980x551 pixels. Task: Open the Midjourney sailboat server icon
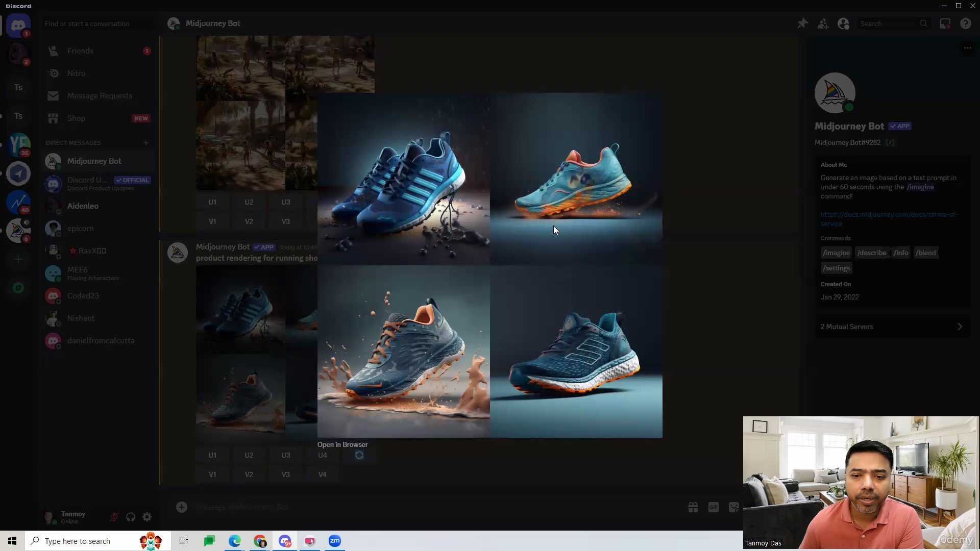click(18, 231)
